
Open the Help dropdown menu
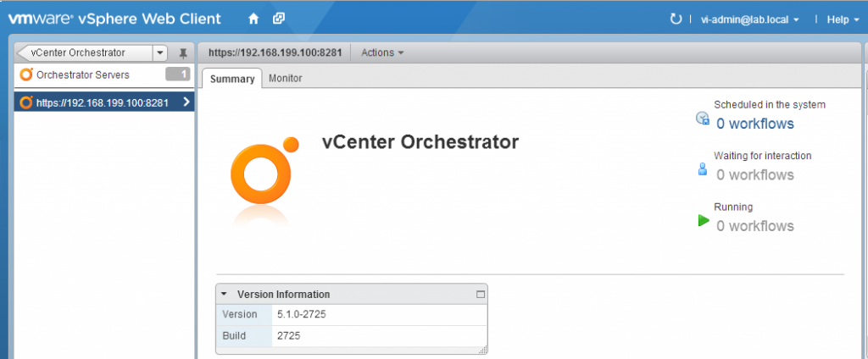(x=843, y=19)
